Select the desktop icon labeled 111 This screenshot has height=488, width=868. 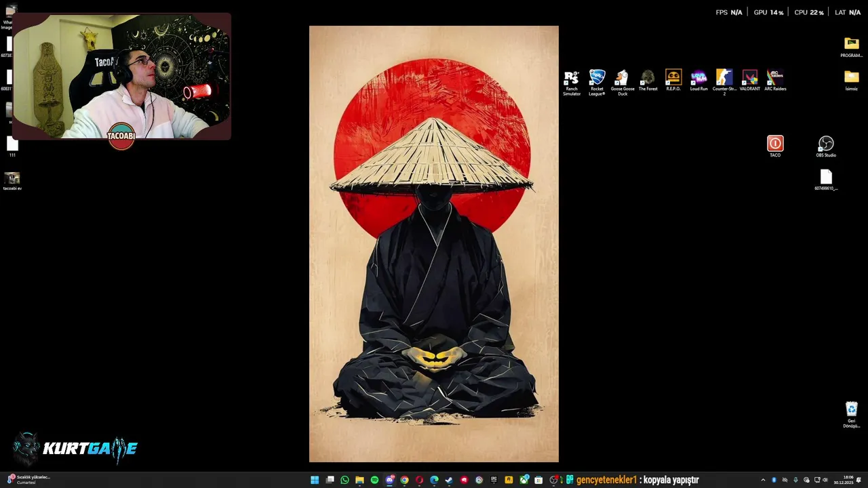(12, 146)
